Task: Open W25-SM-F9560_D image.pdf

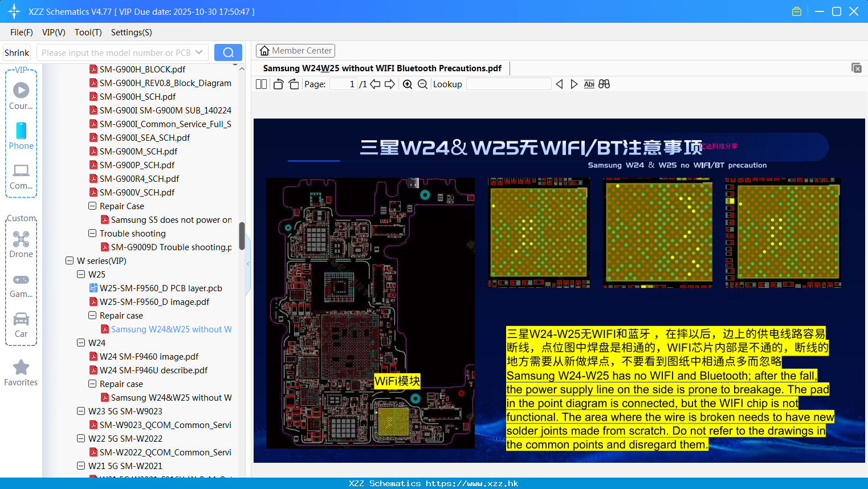Action: pyautogui.click(x=149, y=302)
